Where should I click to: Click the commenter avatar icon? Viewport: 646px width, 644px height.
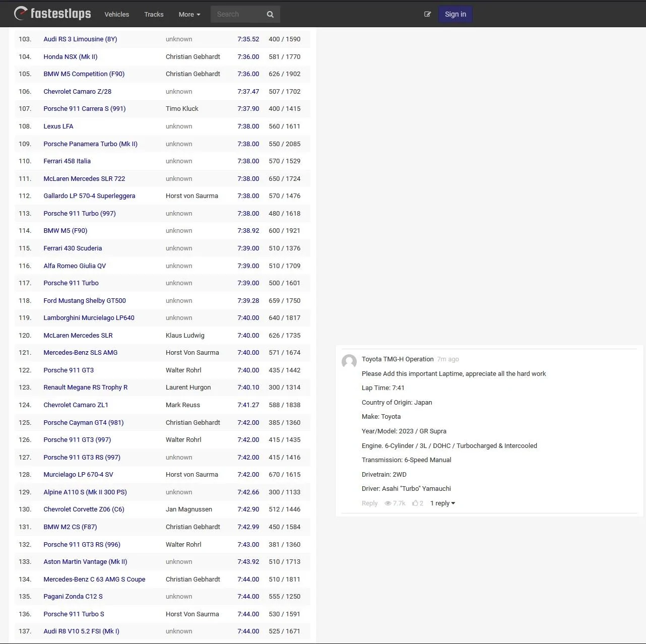click(349, 361)
